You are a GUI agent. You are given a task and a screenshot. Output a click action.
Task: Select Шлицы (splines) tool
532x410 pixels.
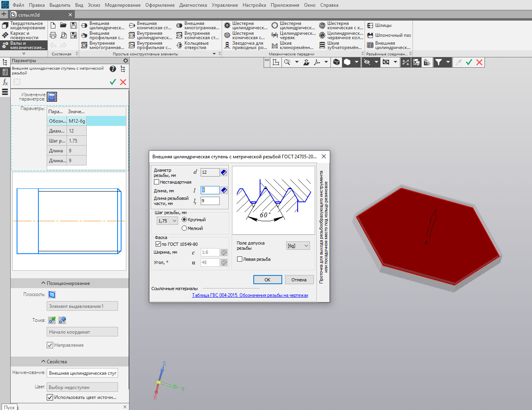tap(379, 25)
